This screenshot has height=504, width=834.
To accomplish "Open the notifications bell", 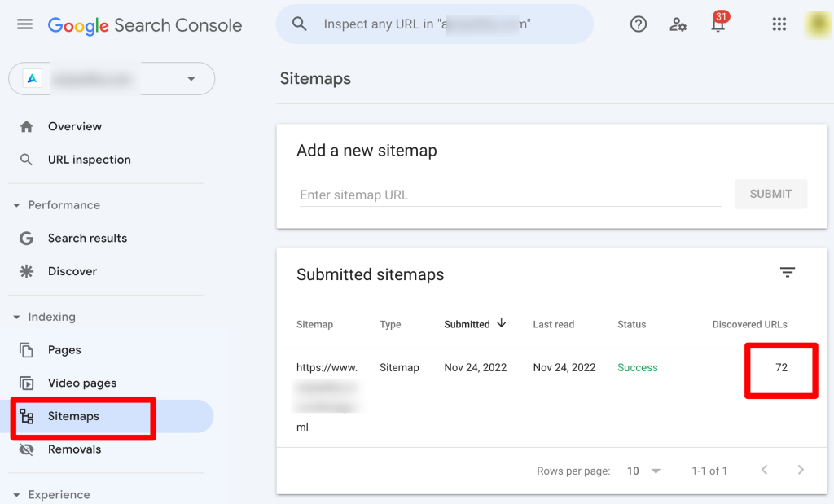I will (718, 24).
